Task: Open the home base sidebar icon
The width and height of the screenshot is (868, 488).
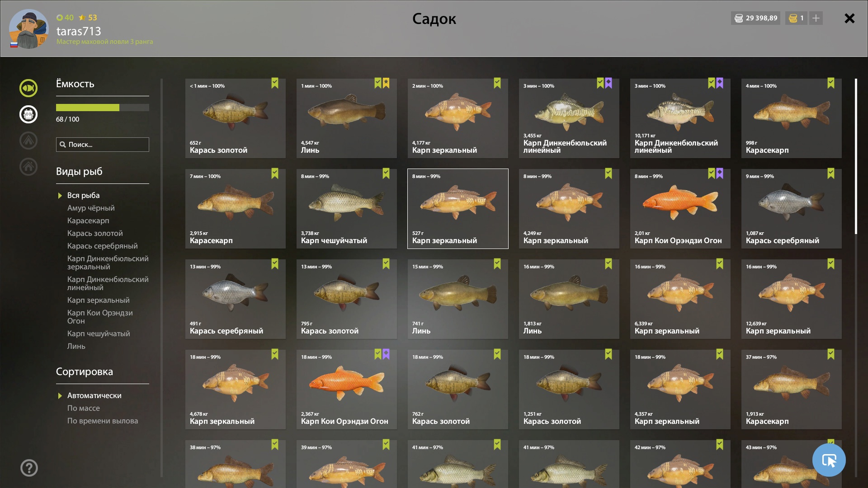Action: (28, 167)
